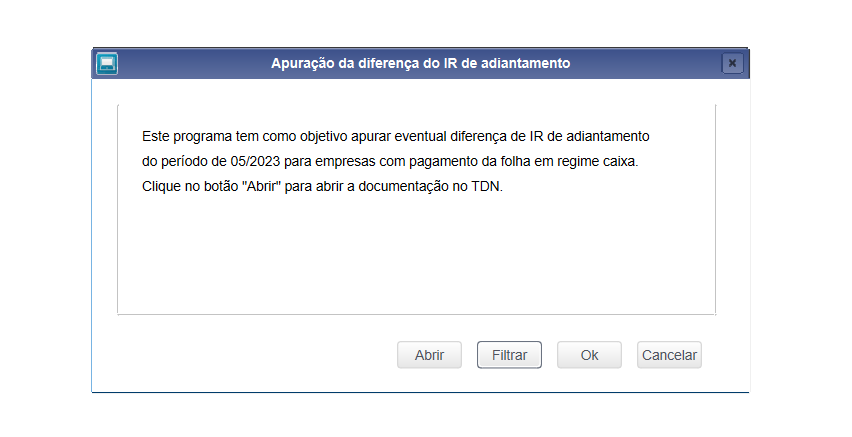
Task: Click the line starting 'Clique no botão'
Action: click(x=322, y=186)
